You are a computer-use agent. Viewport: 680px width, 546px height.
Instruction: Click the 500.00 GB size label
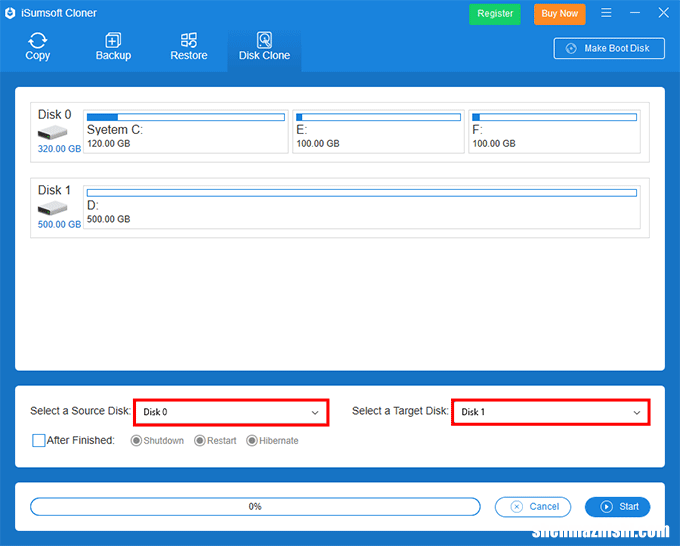pos(59,224)
